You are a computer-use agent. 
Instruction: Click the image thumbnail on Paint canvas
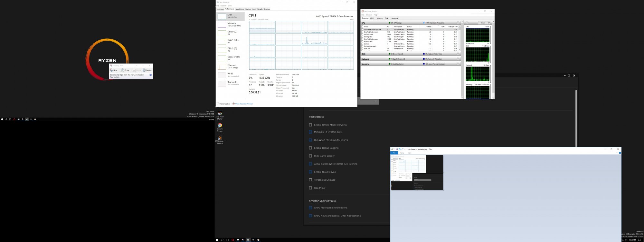(x=417, y=173)
